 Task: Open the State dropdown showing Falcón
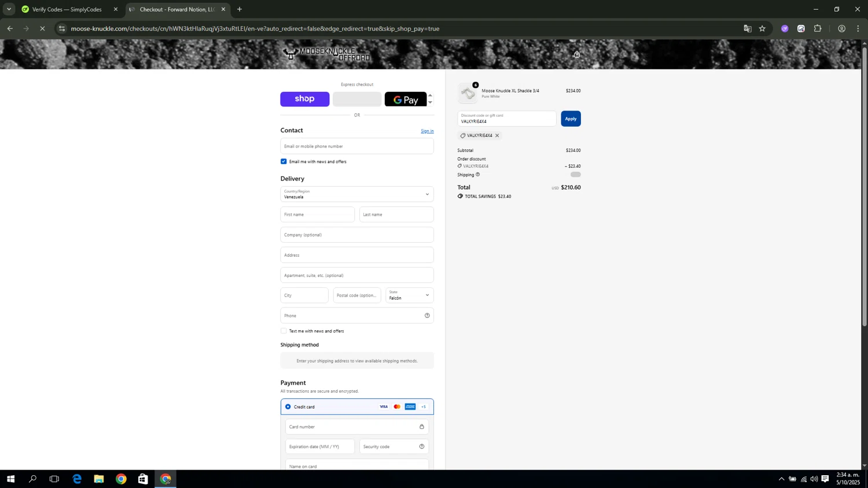[410, 295]
